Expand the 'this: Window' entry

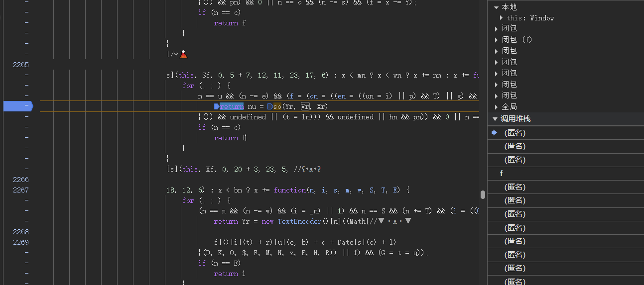coord(501,18)
